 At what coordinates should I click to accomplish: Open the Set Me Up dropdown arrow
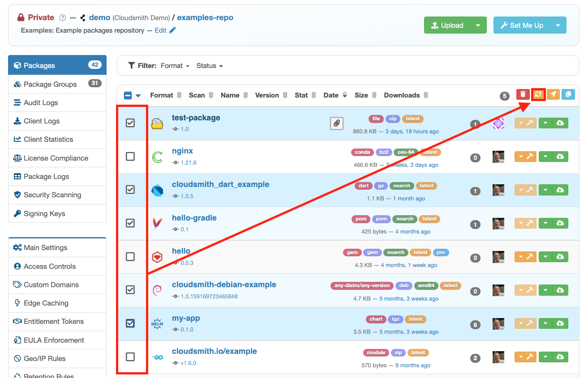[x=558, y=25]
